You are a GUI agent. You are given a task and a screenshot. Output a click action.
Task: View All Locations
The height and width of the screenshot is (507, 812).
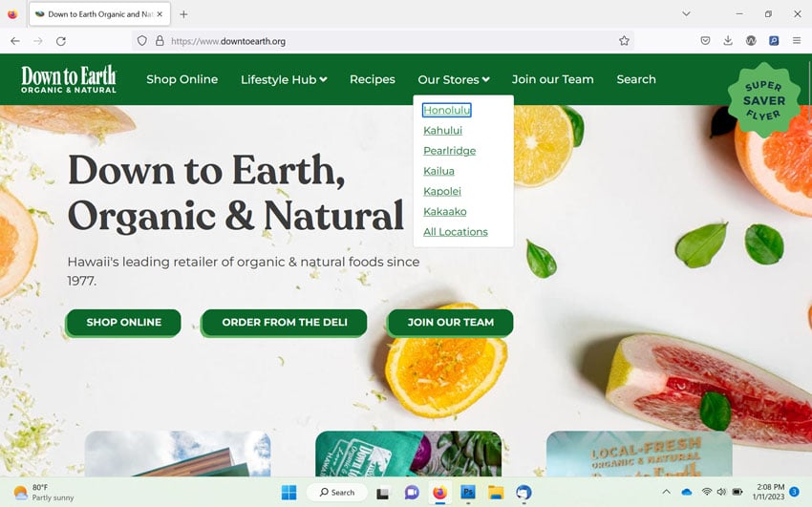(x=455, y=232)
